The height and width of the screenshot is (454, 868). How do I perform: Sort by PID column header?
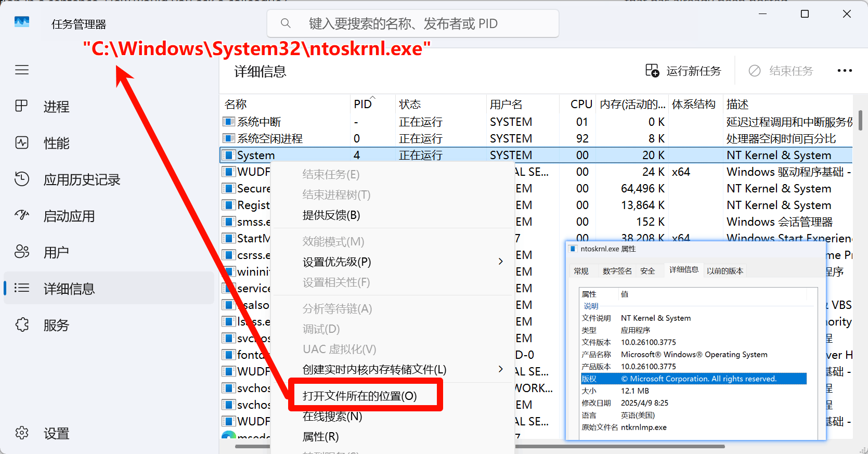point(372,104)
